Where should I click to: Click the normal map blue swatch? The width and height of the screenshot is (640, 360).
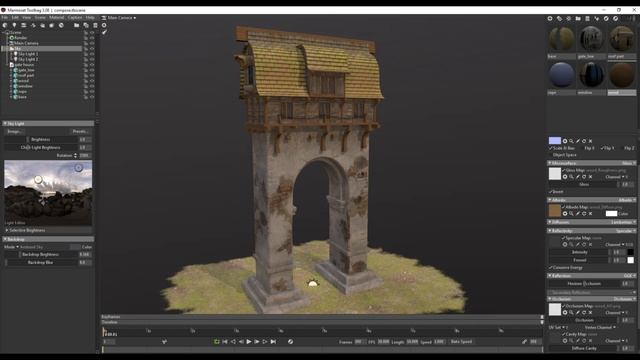(555, 141)
